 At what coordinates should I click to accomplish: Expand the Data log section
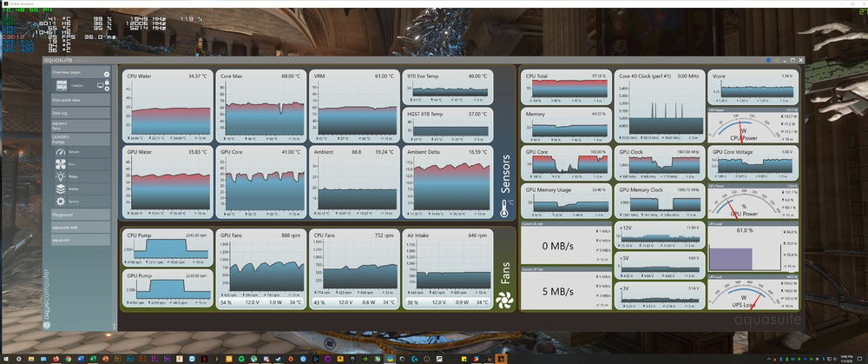(x=80, y=113)
